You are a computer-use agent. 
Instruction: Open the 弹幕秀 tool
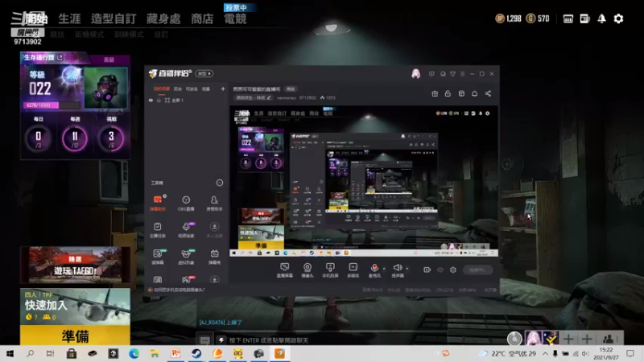point(214,257)
